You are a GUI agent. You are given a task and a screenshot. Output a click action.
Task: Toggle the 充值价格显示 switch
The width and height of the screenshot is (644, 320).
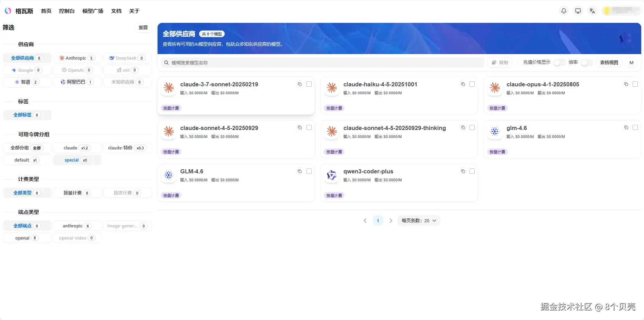coord(559,62)
